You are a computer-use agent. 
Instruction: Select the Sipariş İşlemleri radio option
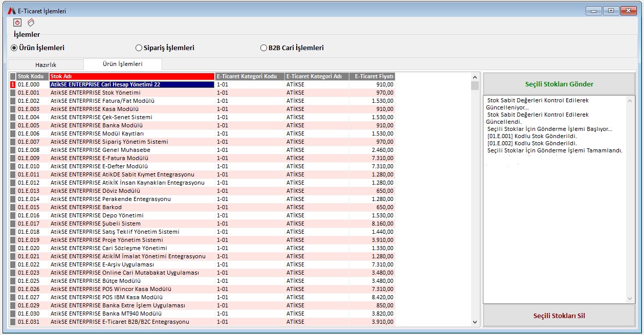coord(165,48)
